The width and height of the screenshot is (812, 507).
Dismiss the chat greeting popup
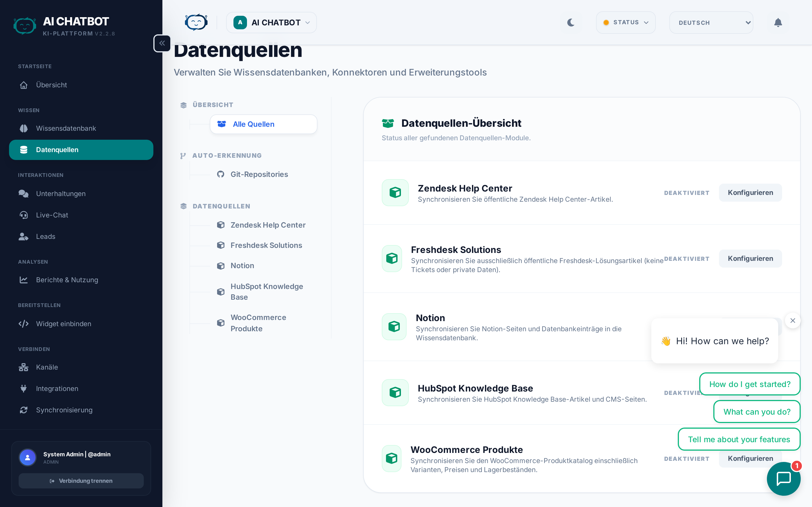(793, 321)
